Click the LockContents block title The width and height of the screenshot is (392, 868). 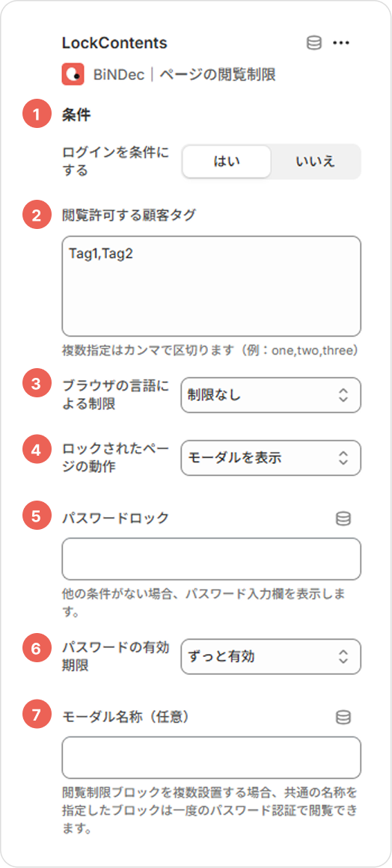[x=114, y=43]
